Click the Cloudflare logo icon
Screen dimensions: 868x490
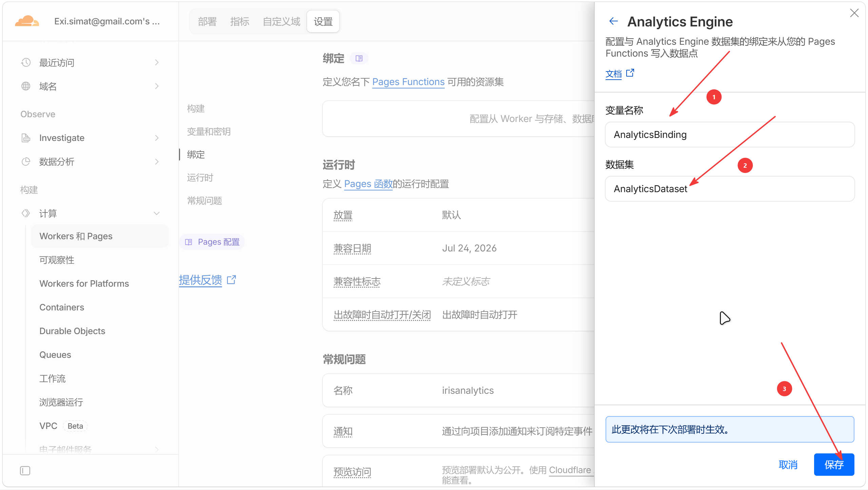27,21
